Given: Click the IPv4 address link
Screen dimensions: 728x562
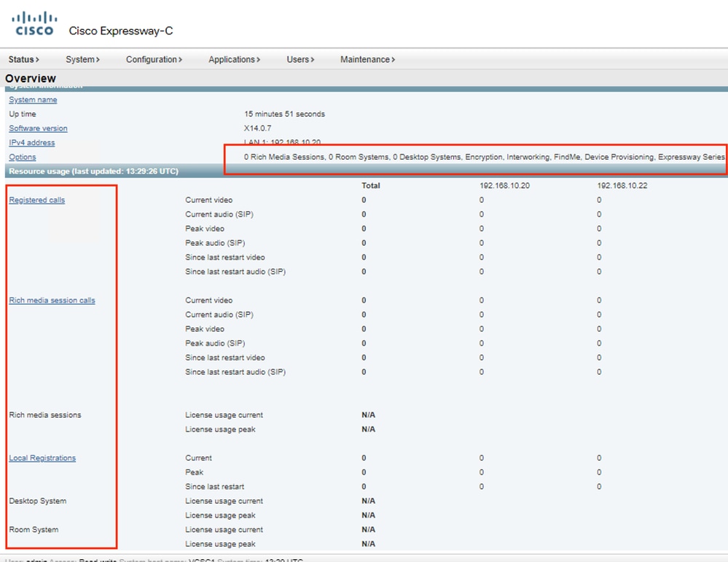Looking at the screenshot, I should point(31,143).
